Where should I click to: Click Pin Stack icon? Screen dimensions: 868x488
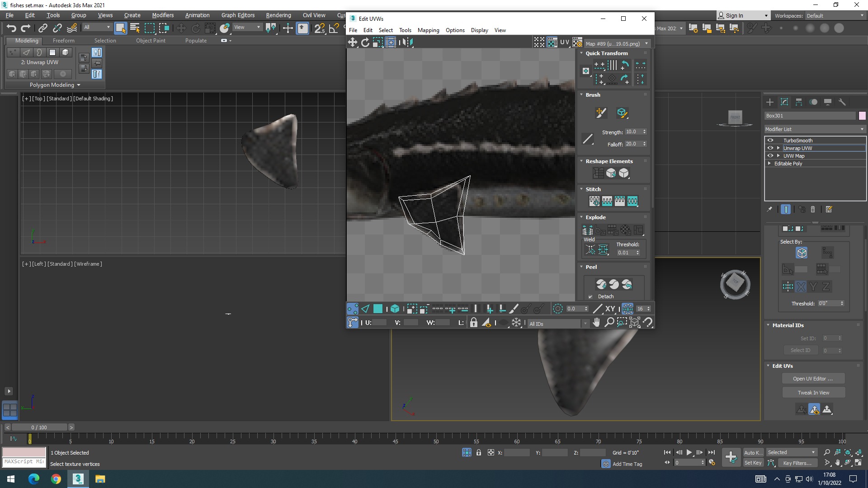point(769,209)
